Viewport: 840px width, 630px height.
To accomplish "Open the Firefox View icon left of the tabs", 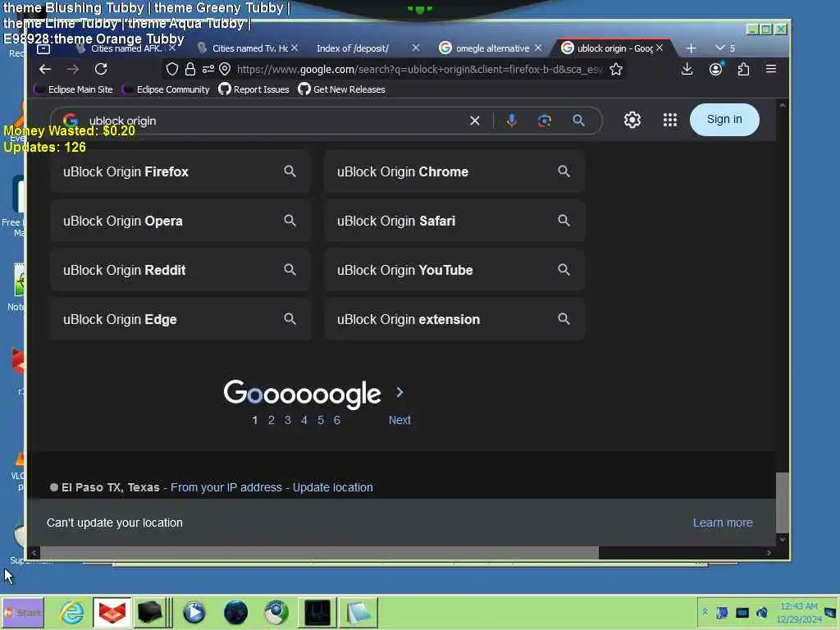I will click(43, 48).
